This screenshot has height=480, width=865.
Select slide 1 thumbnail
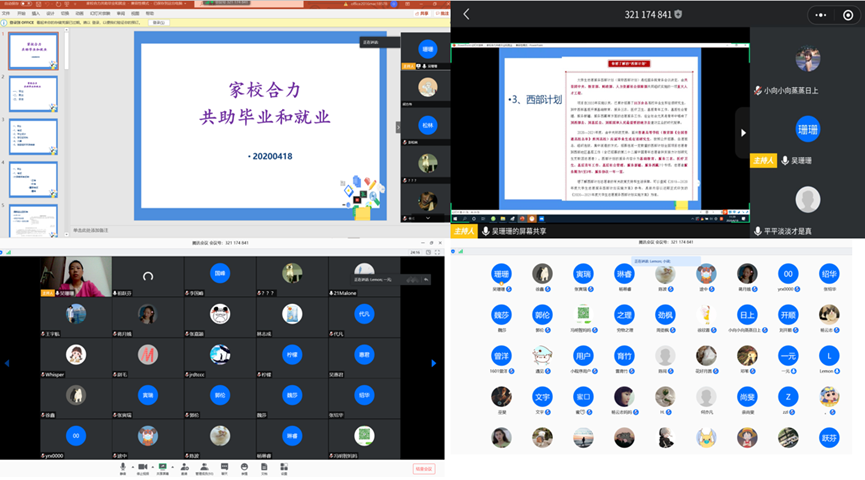[33, 51]
